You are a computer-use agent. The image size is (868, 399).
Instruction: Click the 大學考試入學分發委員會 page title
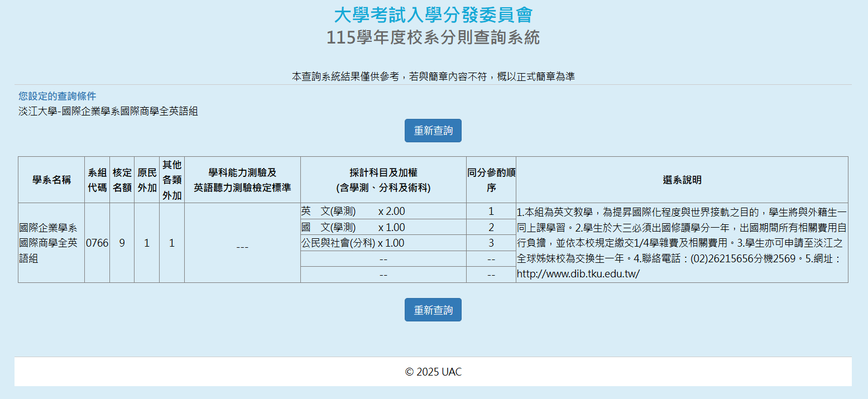[x=433, y=15]
